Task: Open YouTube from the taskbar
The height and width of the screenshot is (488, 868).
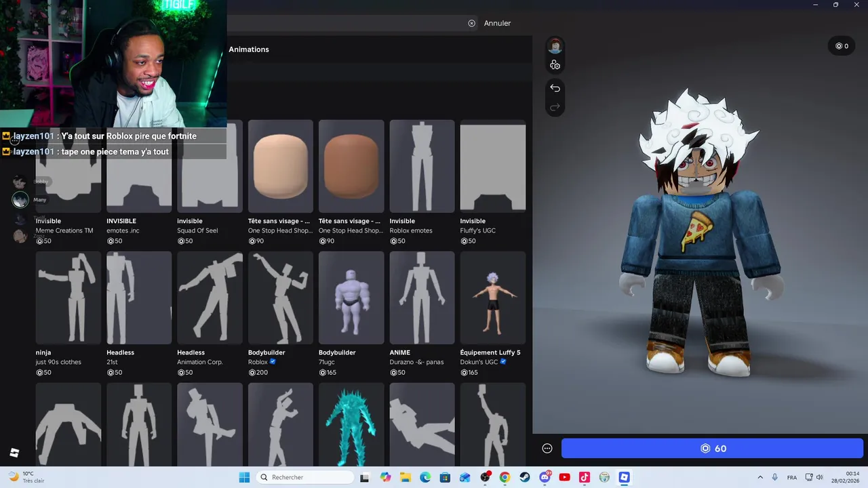Action: point(565,477)
